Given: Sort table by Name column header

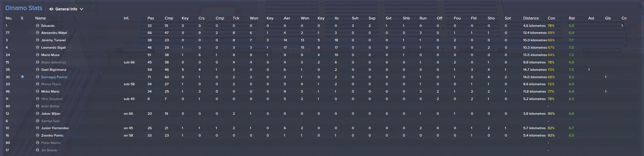Looking at the screenshot, I should [x=41, y=18].
